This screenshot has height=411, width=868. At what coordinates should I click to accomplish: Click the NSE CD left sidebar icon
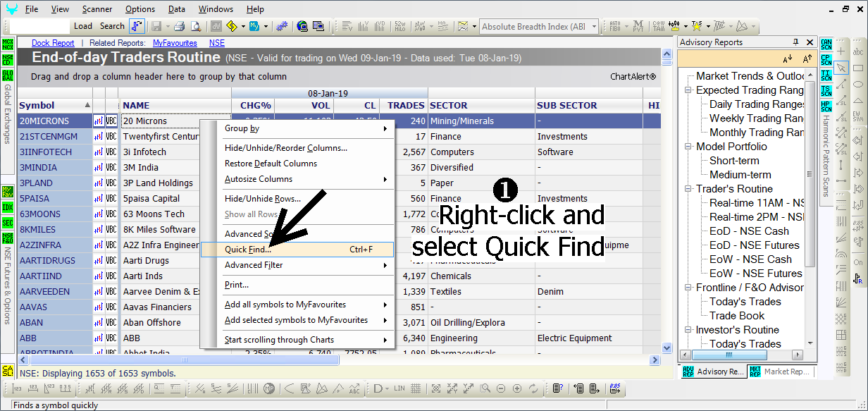coord(8,60)
